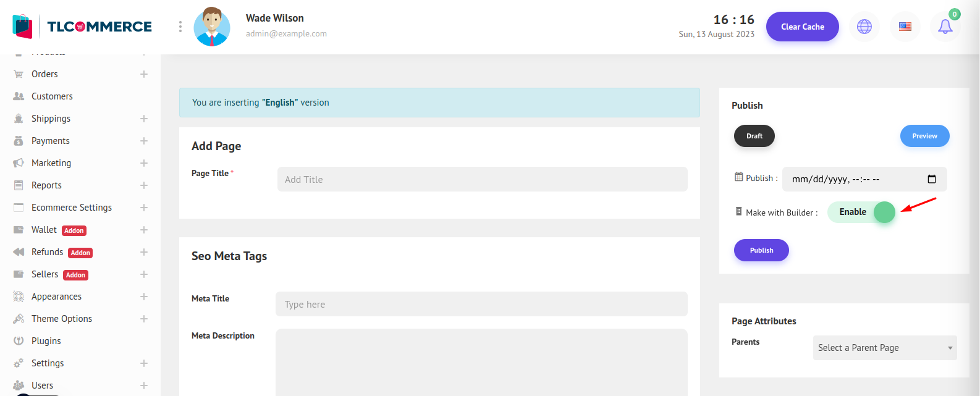Image resolution: width=980 pixels, height=396 pixels.
Task: Focus the Page Title input field
Action: (482, 179)
